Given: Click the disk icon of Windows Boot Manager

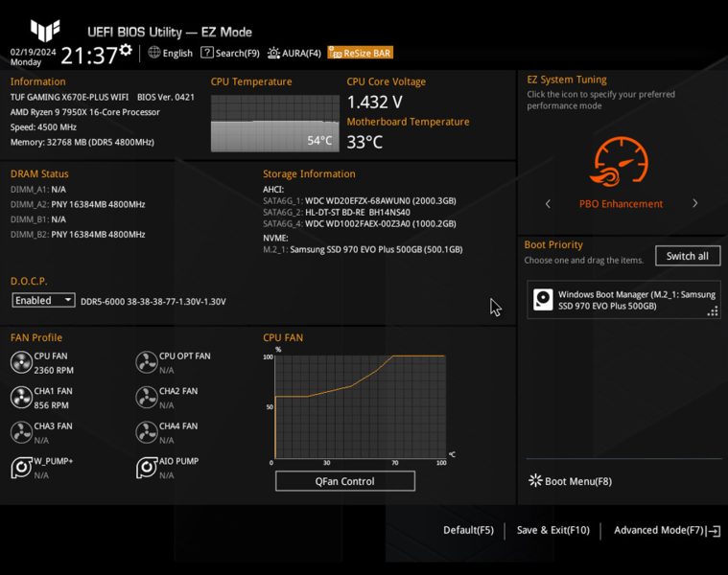Looking at the screenshot, I should tap(543, 300).
